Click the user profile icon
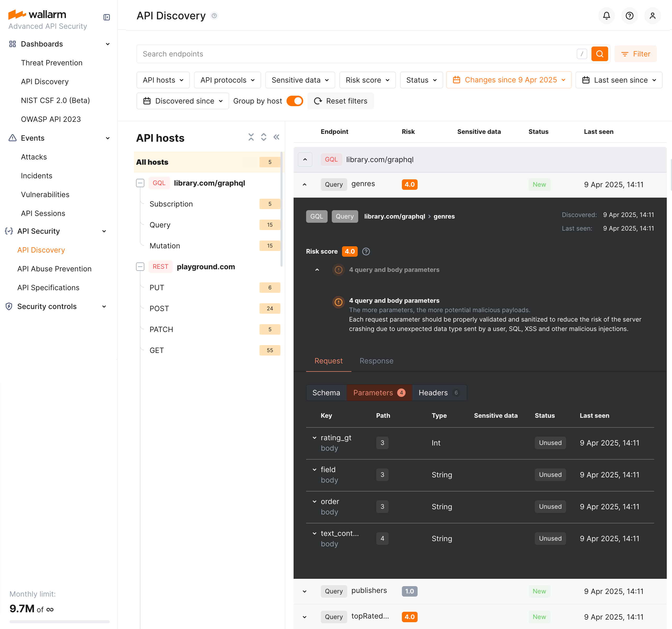 pos(652,16)
